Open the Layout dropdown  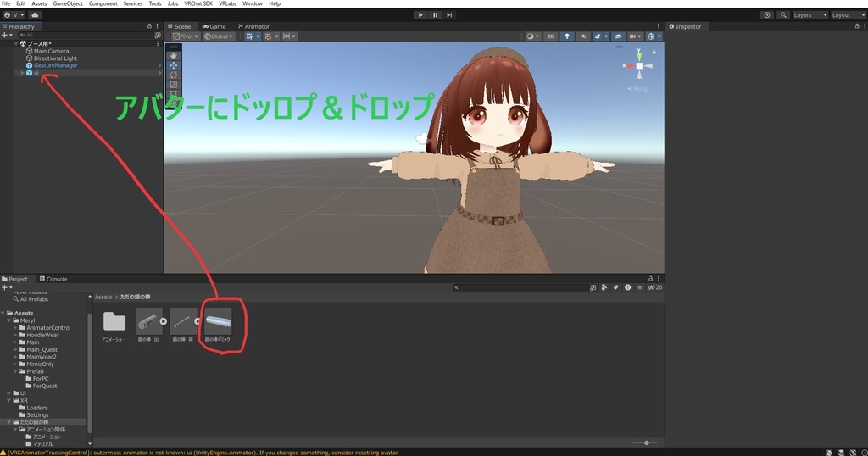(848, 15)
